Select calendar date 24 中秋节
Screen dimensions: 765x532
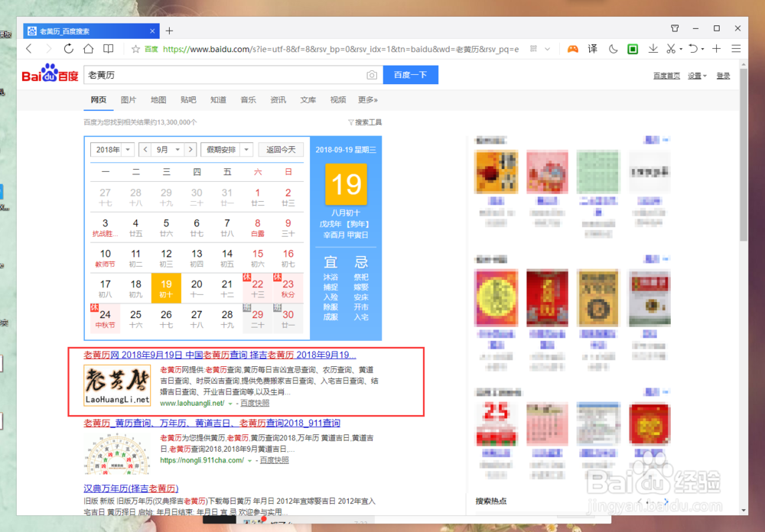[x=105, y=319]
